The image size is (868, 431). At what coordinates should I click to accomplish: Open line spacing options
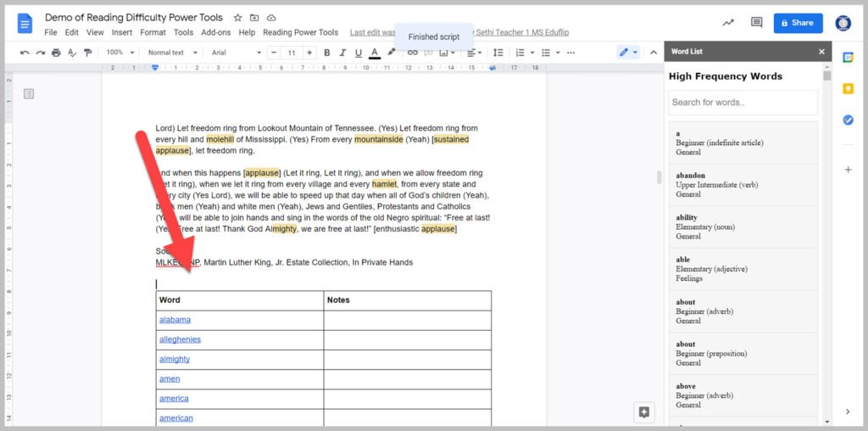tap(498, 53)
